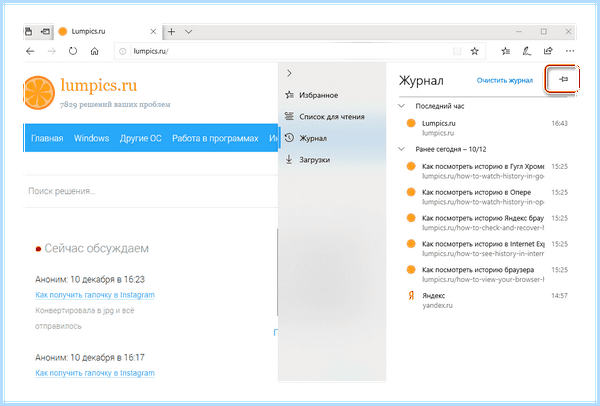
Task: Show tab previews dropdown arrow
Action: tap(189, 32)
